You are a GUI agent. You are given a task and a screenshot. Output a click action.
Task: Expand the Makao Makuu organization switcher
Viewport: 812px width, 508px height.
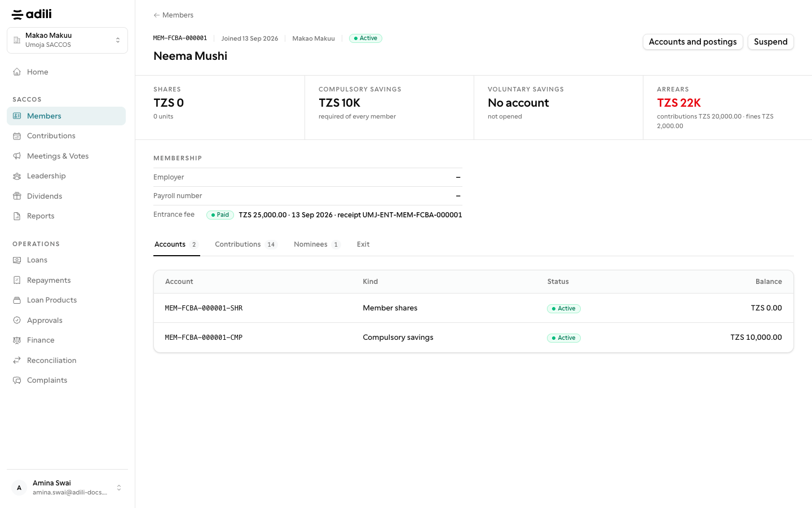point(67,40)
